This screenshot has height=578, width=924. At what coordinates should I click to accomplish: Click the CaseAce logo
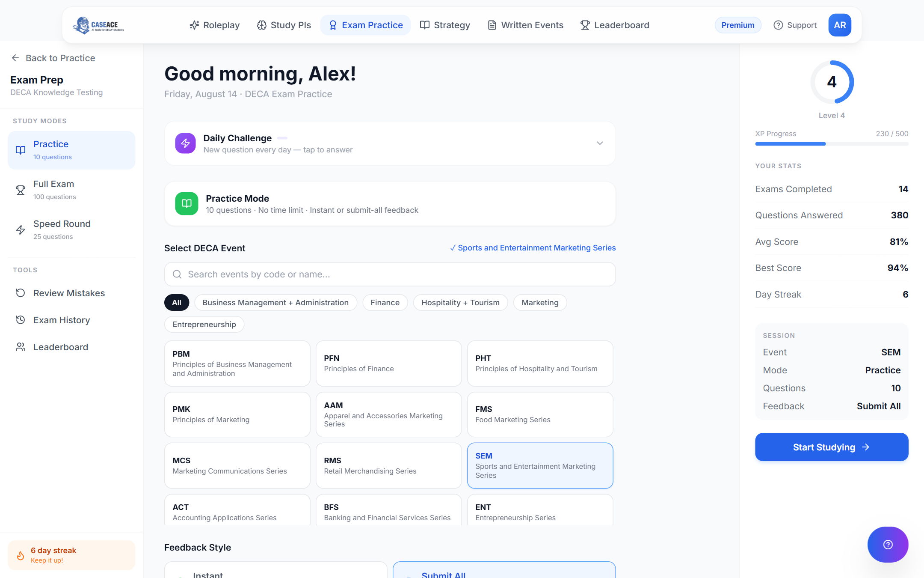(x=98, y=25)
